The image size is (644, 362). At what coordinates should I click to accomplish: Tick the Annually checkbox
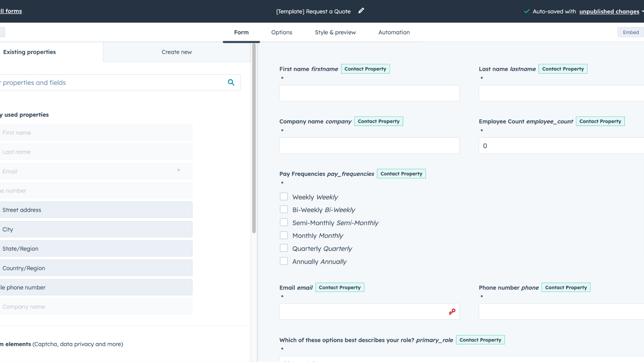point(284,261)
